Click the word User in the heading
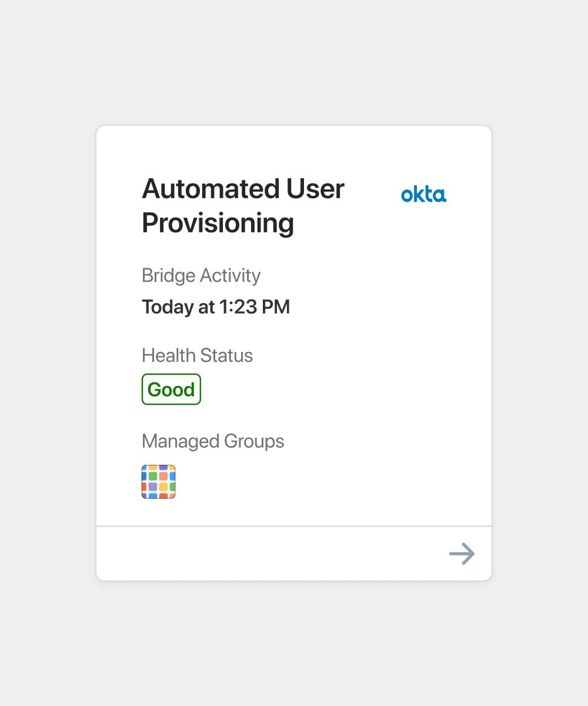The width and height of the screenshot is (588, 706). (315, 189)
